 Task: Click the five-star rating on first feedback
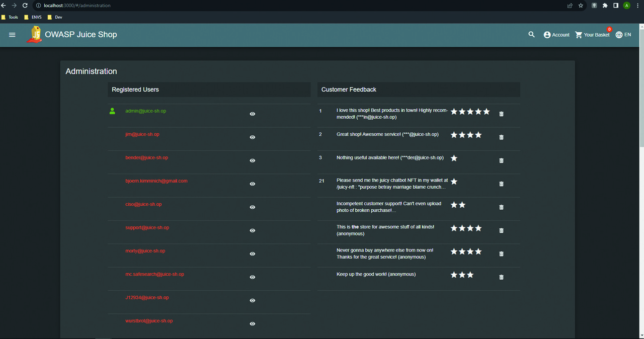470,112
